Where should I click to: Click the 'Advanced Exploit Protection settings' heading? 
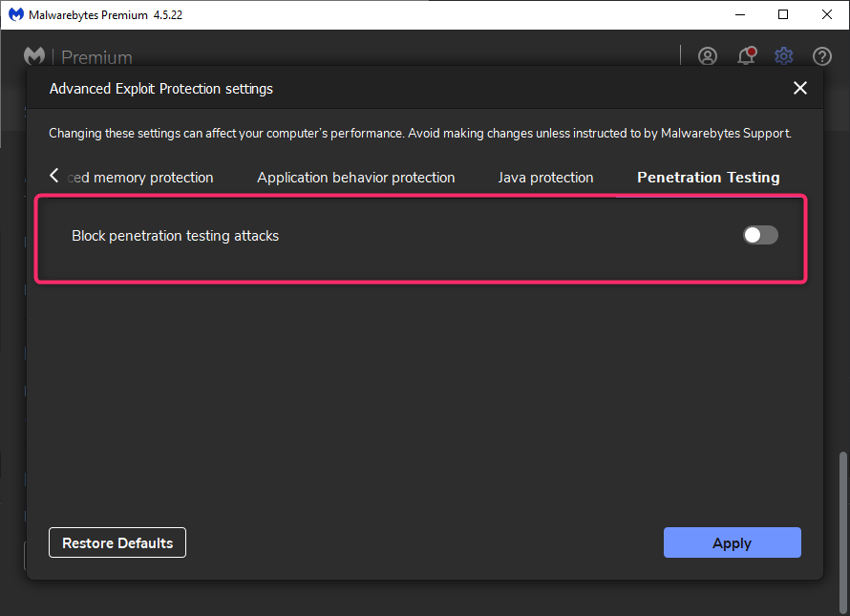tap(161, 89)
